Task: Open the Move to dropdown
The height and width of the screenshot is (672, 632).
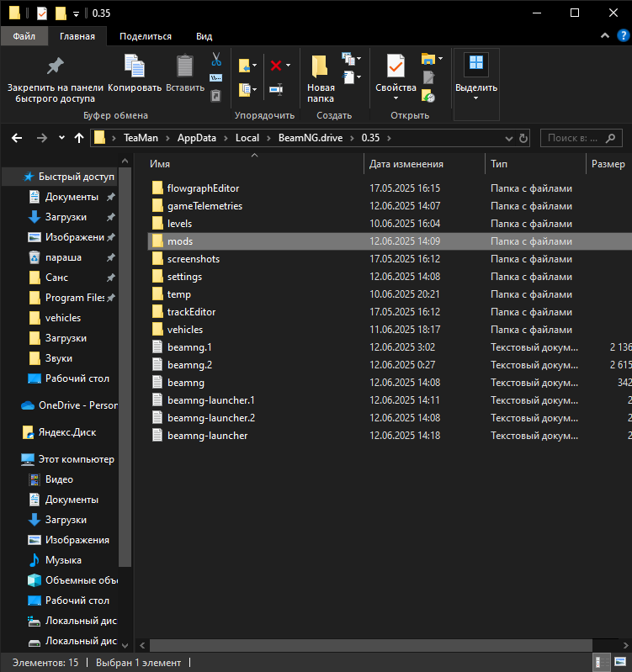Action: (247, 66)
